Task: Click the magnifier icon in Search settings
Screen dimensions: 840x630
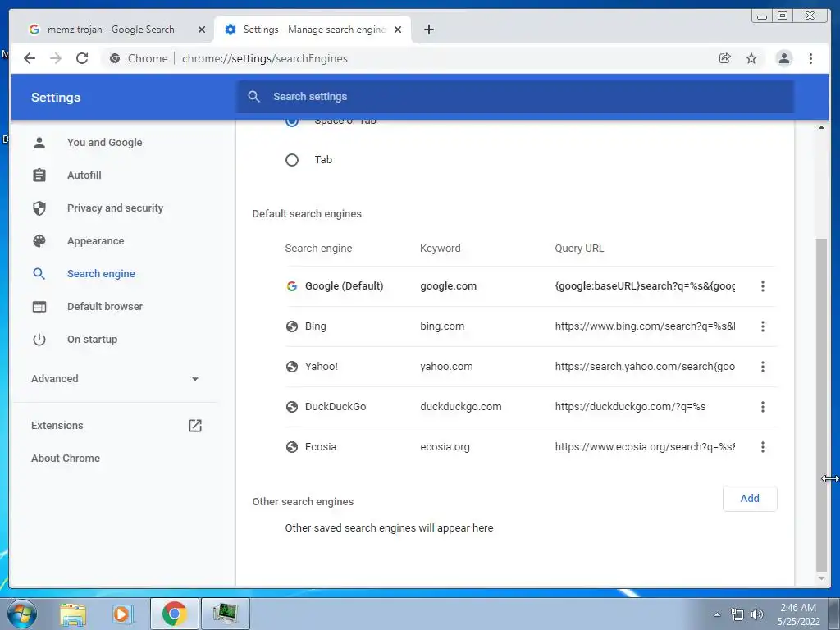Action: point(254,97)
